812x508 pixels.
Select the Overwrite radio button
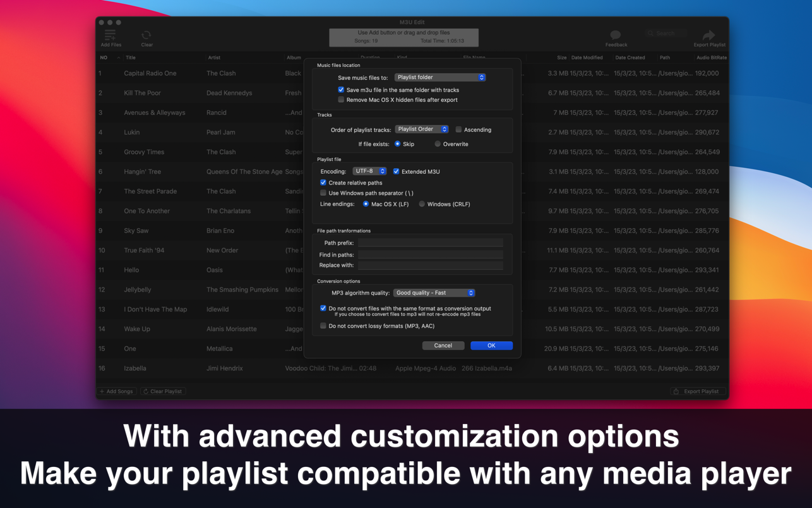pyautogui.click(x=438, y=144)
